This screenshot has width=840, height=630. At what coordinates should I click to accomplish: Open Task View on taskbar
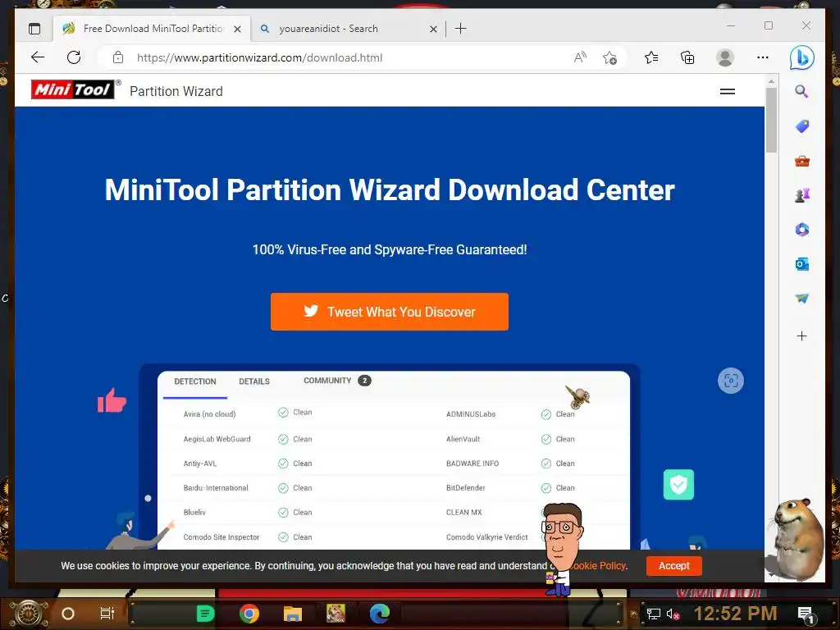[107, 614]
